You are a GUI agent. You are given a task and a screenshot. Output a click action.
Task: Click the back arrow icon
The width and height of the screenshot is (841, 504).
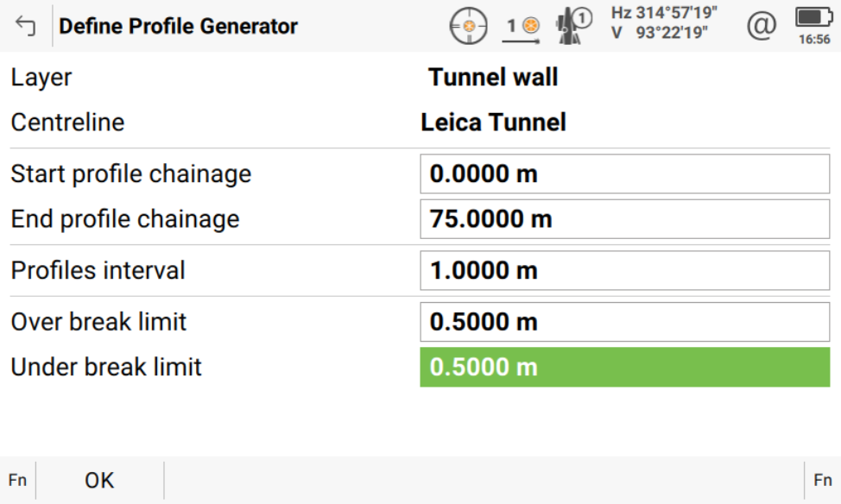[26, 27]
